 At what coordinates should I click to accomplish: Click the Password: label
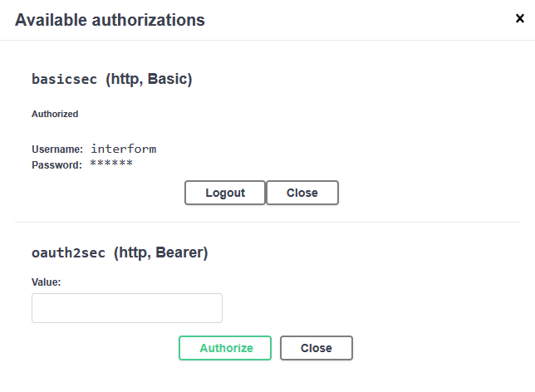tap(56, 164)
